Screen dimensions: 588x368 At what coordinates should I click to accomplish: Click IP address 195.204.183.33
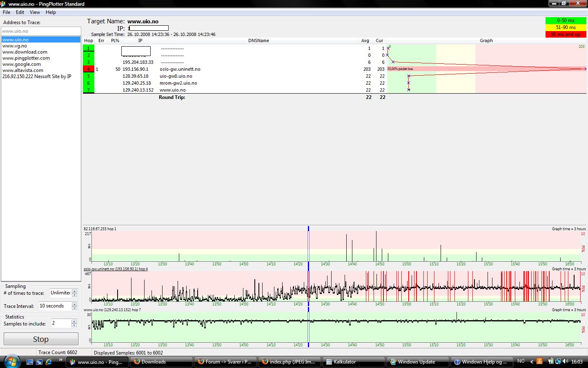[x=138, y=62]
